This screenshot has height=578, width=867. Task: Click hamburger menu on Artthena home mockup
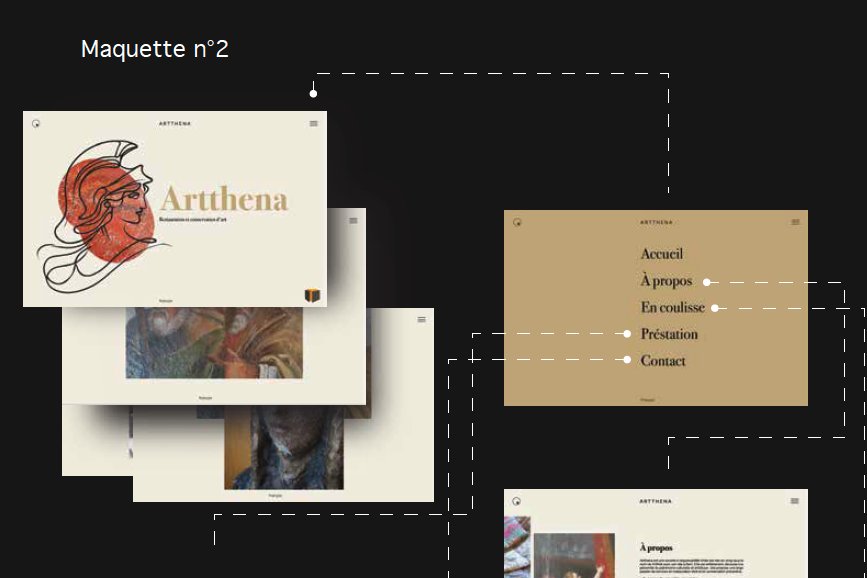pyautogui.click(x=314, y=123)
